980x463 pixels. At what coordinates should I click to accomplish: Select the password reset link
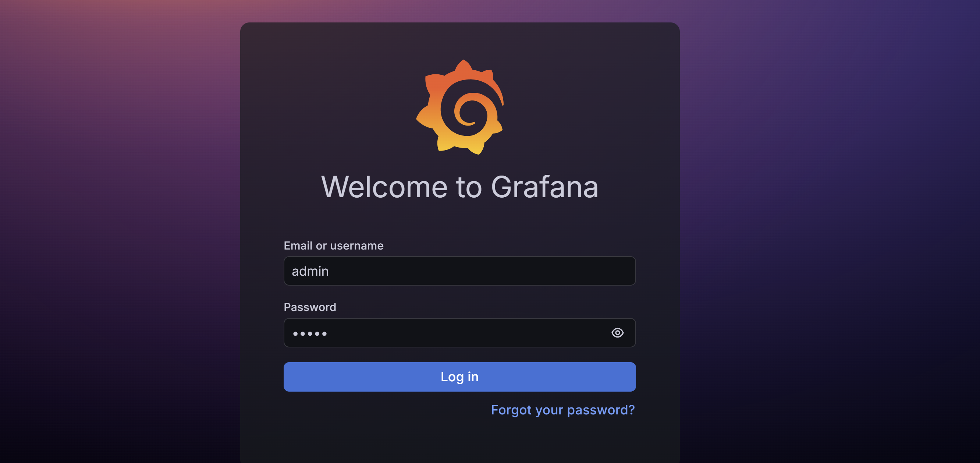(x=563, y=410)
